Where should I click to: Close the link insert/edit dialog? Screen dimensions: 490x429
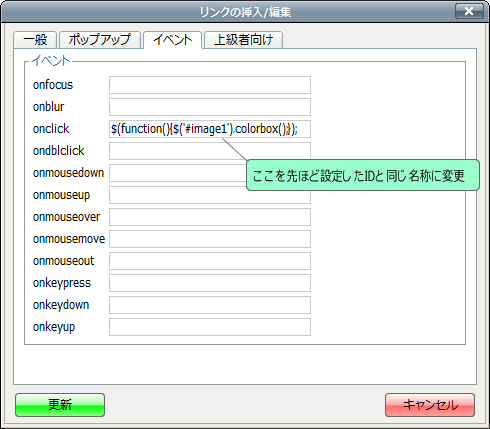(469, 11)
